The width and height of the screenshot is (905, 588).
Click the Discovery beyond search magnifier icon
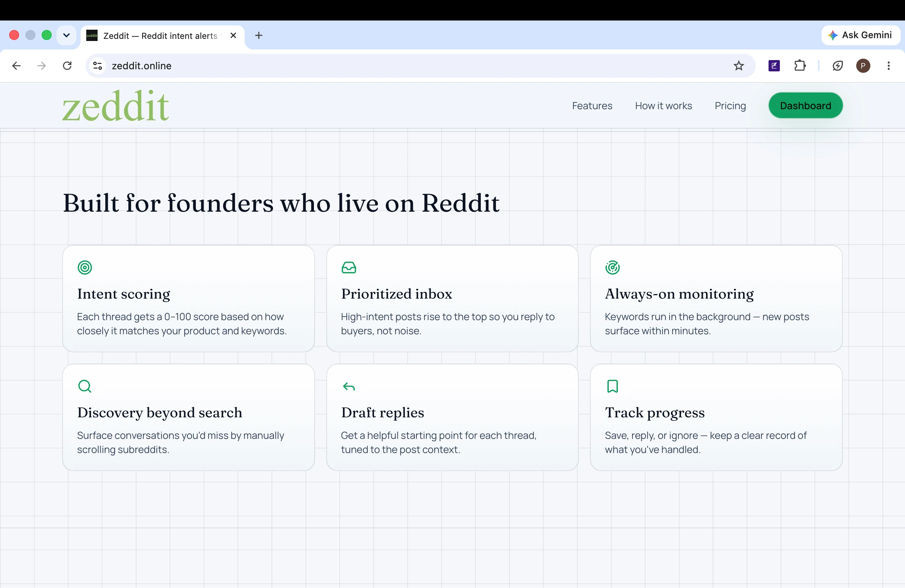(x=85, y=386)
